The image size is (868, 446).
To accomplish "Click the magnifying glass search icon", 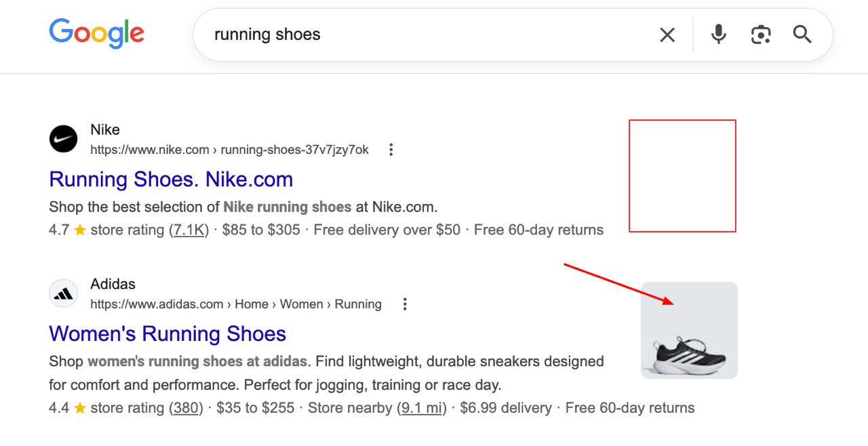I will [x=802, y=35].
